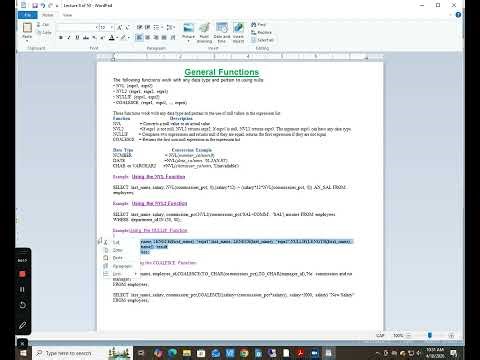Image resolution: width=480 pixels, height=360 pixels.
Task: Open the recorder pen annotation tool
Action: pyautogui.click(x=22, y=325)
